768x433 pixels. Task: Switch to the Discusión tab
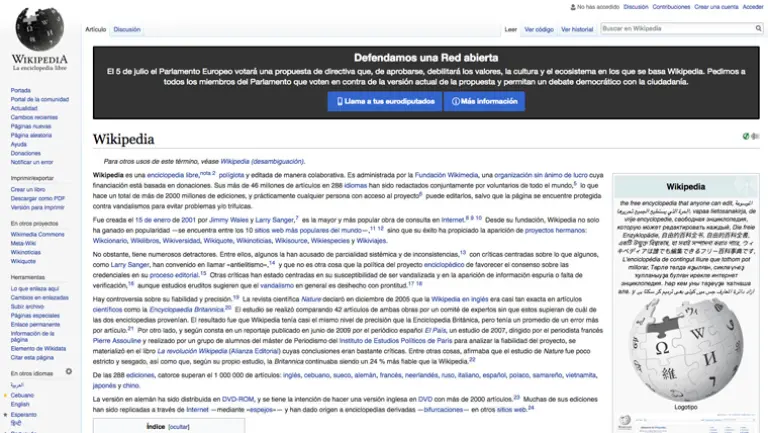[127, 30]
